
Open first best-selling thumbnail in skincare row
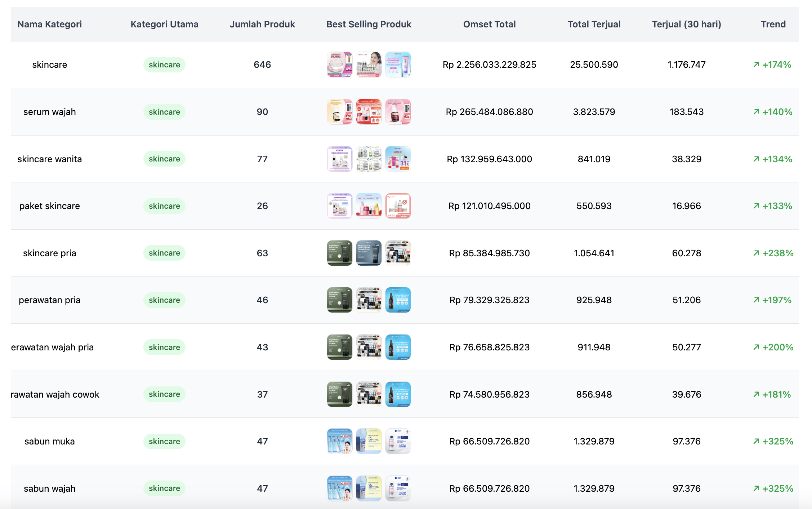click(x=339, y=65)
